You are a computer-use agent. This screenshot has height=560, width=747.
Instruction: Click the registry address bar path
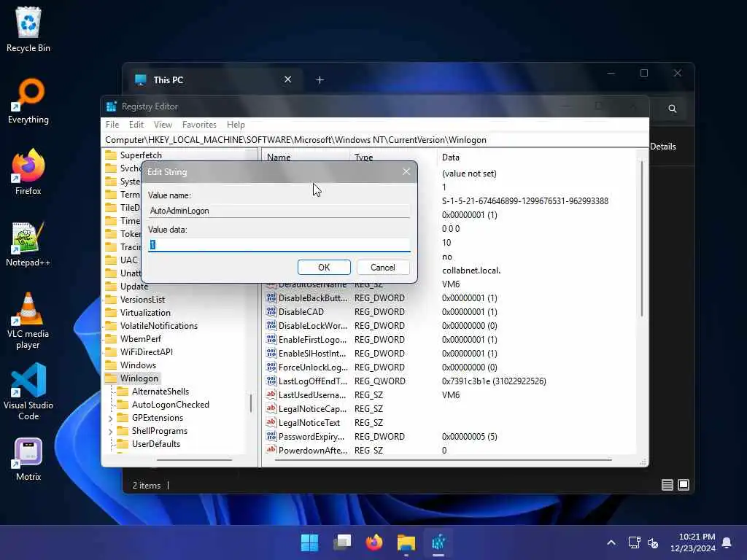295,140
